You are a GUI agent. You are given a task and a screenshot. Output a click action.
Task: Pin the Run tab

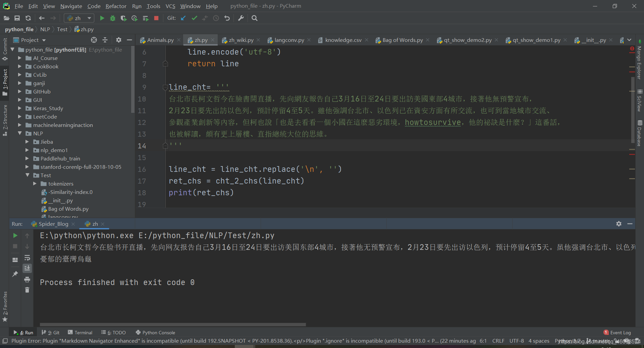click(x=15, y=274)
